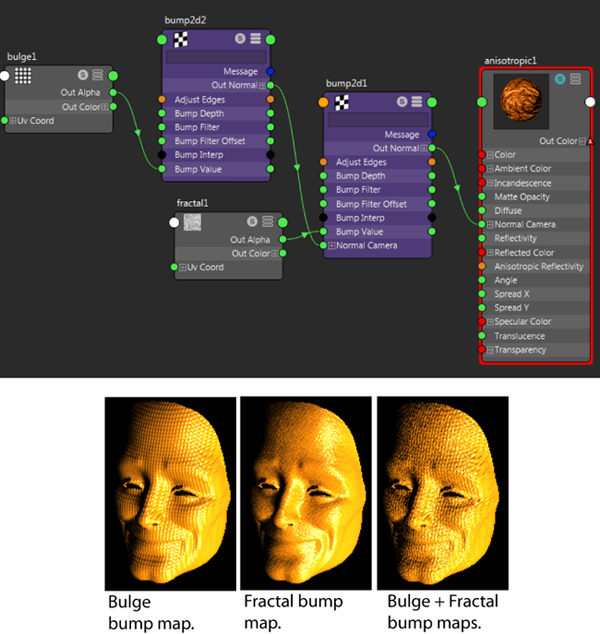Click anisotropic1 Out Color output port
The image size is (600, 634).
coord(590,141)
